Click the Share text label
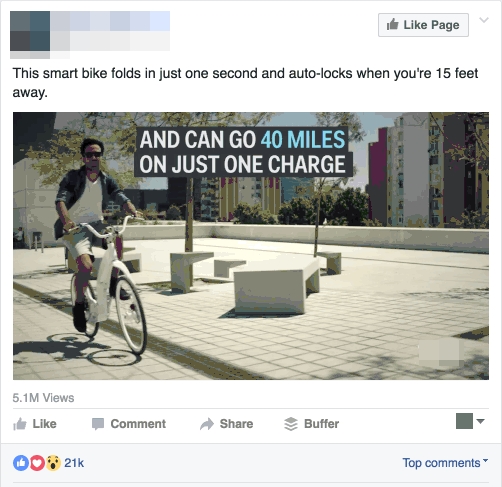 click(x=236, y=424)
